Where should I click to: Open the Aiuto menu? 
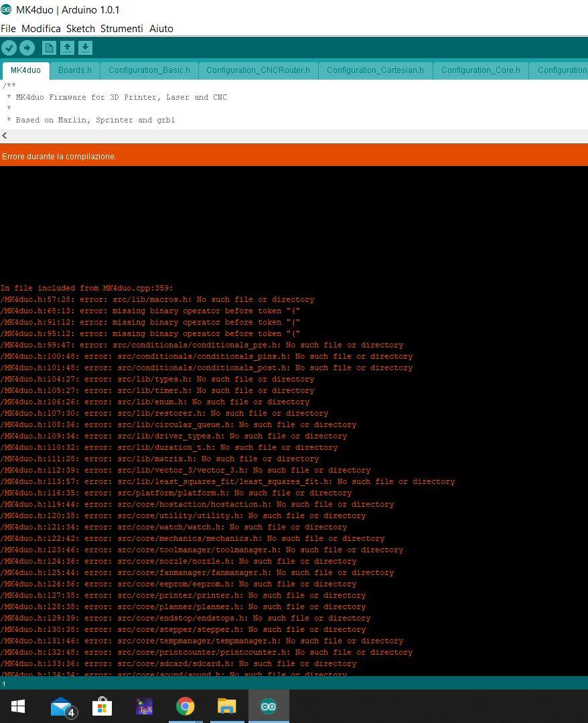[x=161, y=29]
